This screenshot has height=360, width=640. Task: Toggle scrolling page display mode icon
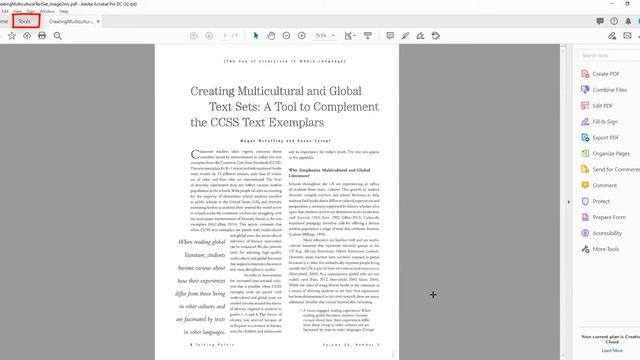tap(368, 36)
